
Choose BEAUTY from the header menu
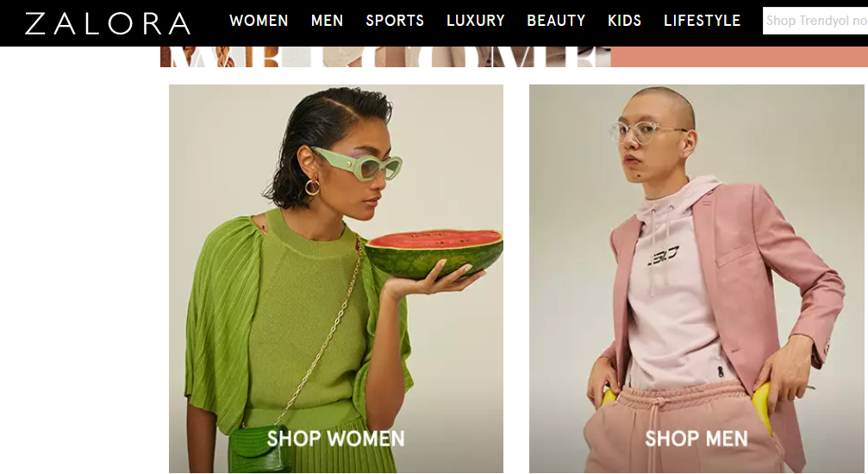coord(556,21)
